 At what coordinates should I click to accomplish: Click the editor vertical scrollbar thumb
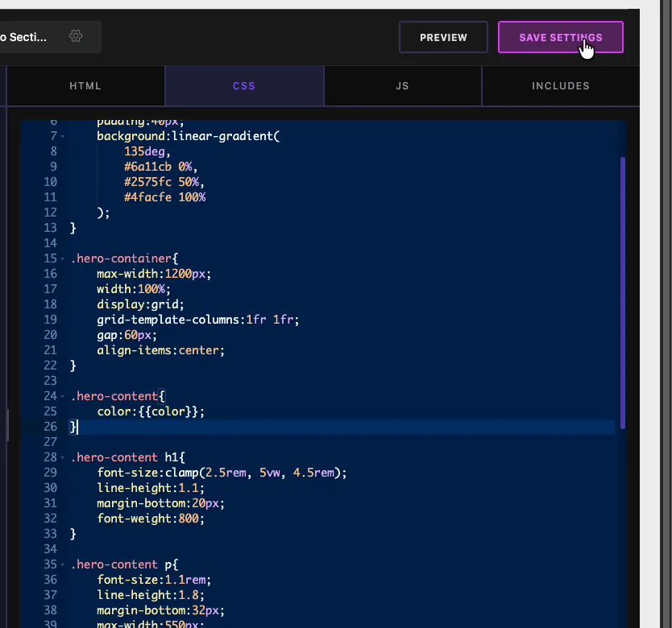tap(623, 293)
